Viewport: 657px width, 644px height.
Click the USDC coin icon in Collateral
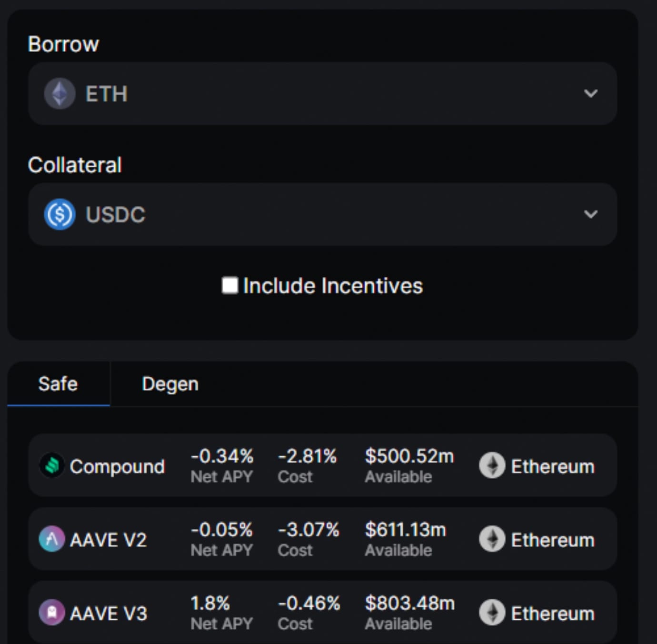60,214
